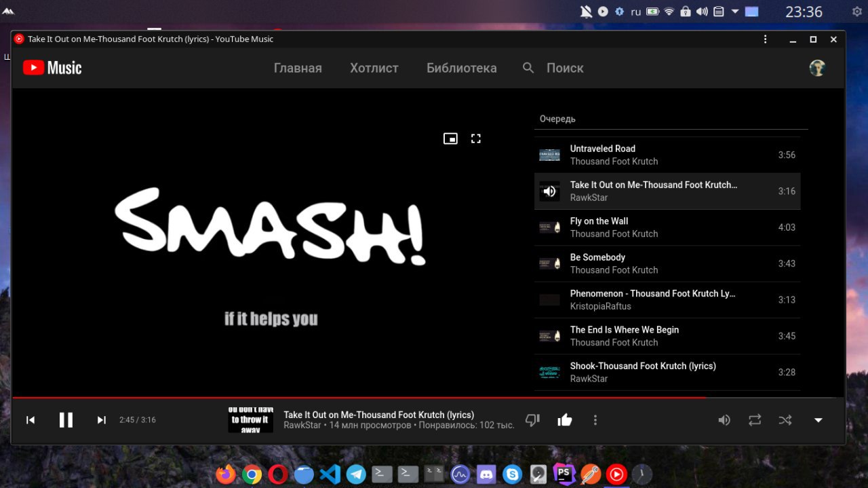Launch PhpStorm from the dock
The width and height of the screenshot is (868, 488).
click(564, 473)
